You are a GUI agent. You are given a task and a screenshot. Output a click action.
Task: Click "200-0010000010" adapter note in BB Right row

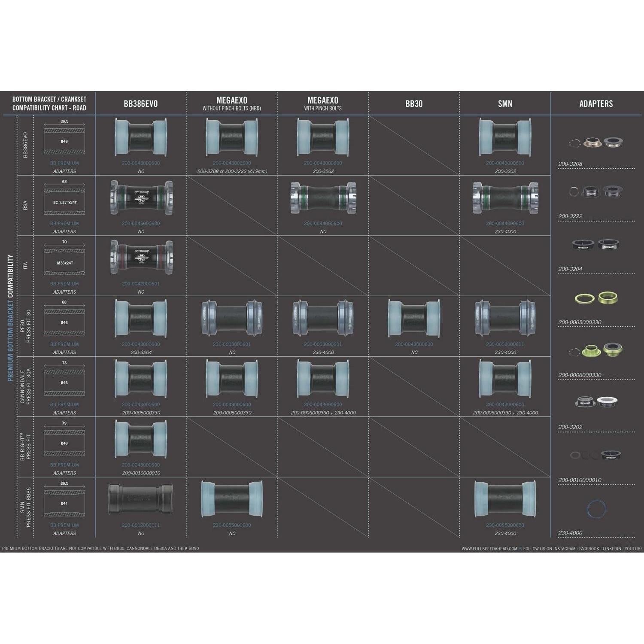[141, 473]
